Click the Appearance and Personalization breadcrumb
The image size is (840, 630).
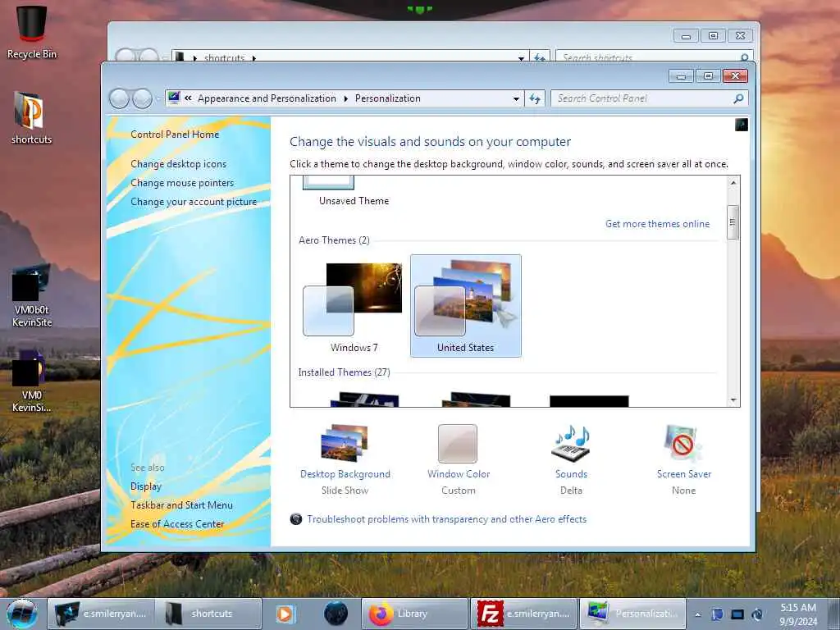(x=267, y=98)
